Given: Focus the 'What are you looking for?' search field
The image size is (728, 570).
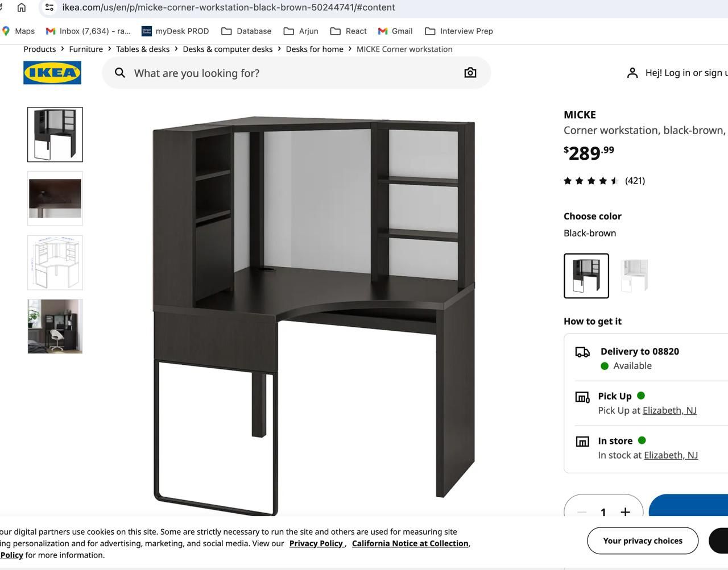Looking at the screenshot, I should [x=296, y=73].
